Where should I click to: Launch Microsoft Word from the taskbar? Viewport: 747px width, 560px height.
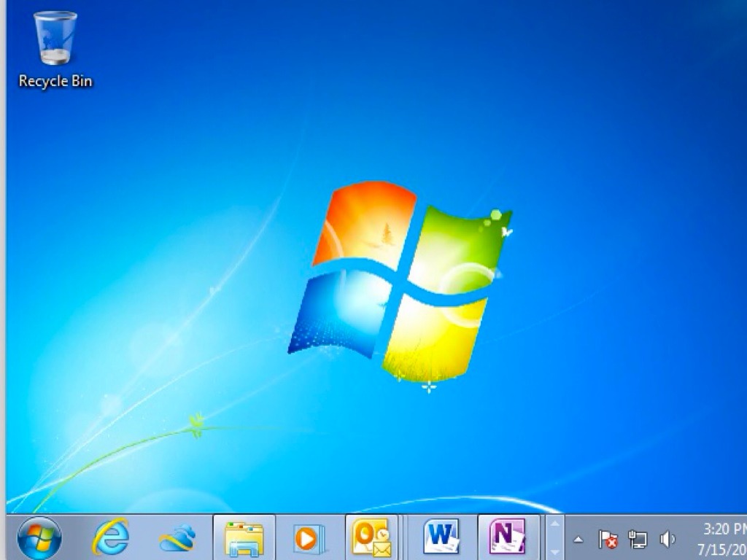pyautogui.click(x=441, y=538)
